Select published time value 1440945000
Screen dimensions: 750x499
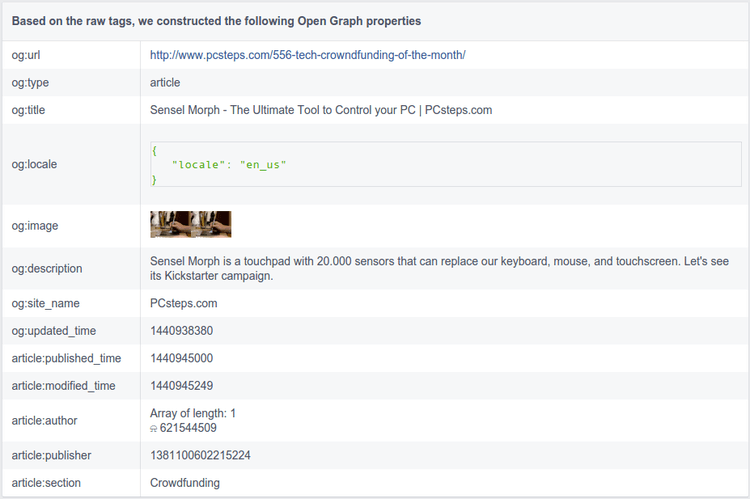[x=181, y=358]
